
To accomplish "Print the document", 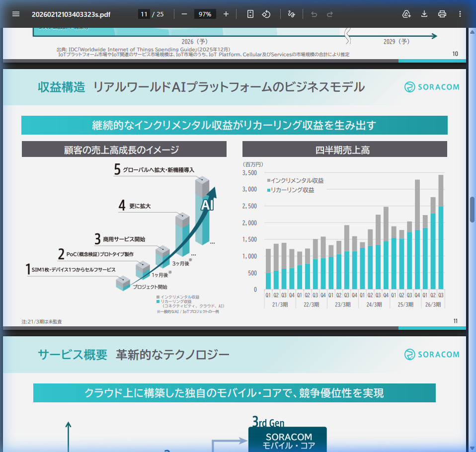I will coord(442,14).
